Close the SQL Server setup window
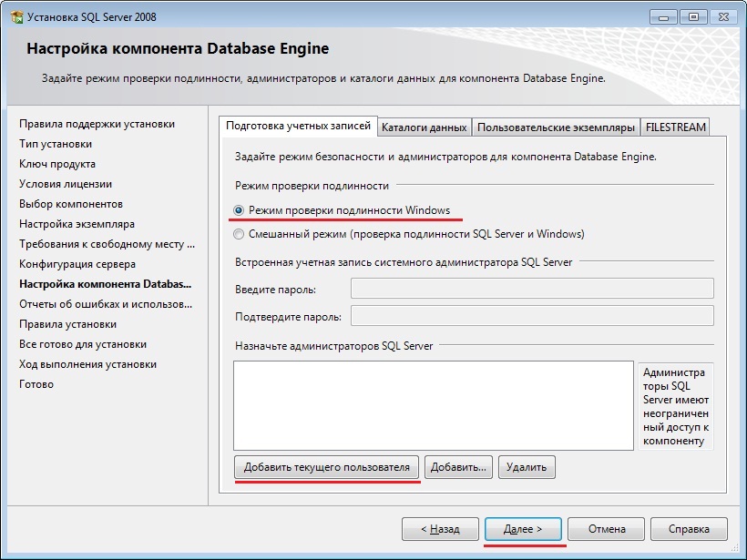747x560 pixels. [723, 17]
